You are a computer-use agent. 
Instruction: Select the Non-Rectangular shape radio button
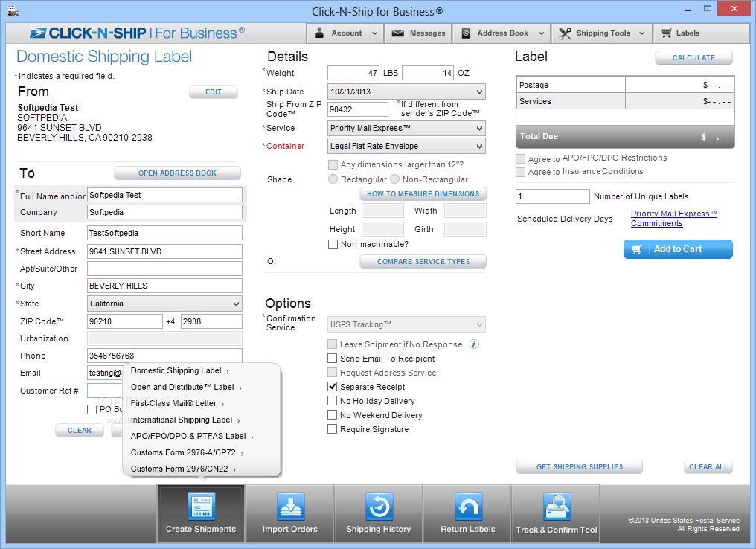[x=395, y=179]
